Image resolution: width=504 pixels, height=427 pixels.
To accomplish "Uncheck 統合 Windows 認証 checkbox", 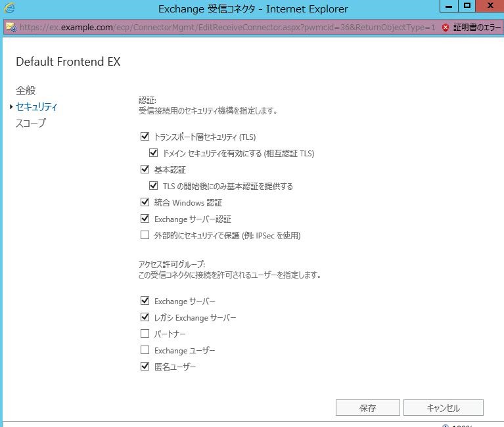I will [x=145, y=202].
